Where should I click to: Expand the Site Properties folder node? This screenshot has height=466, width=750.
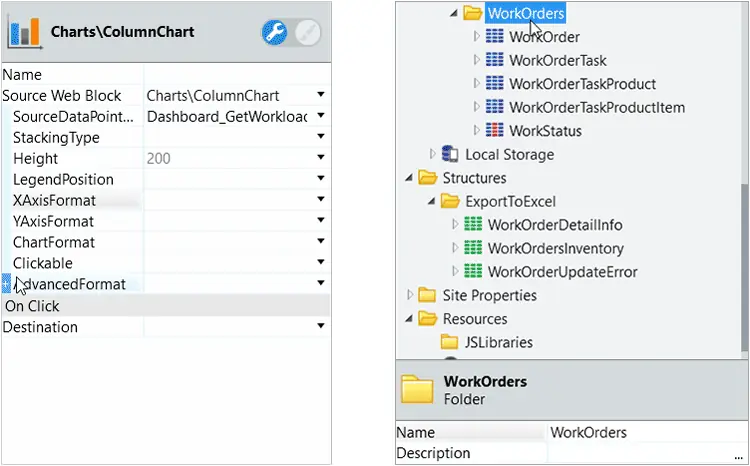coord(409,295)
